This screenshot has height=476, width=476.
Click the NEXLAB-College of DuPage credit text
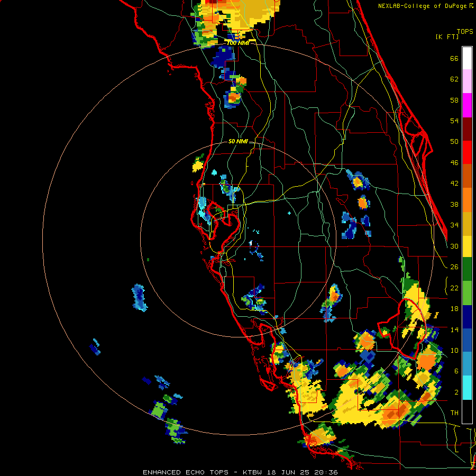(x=422, y=6)
